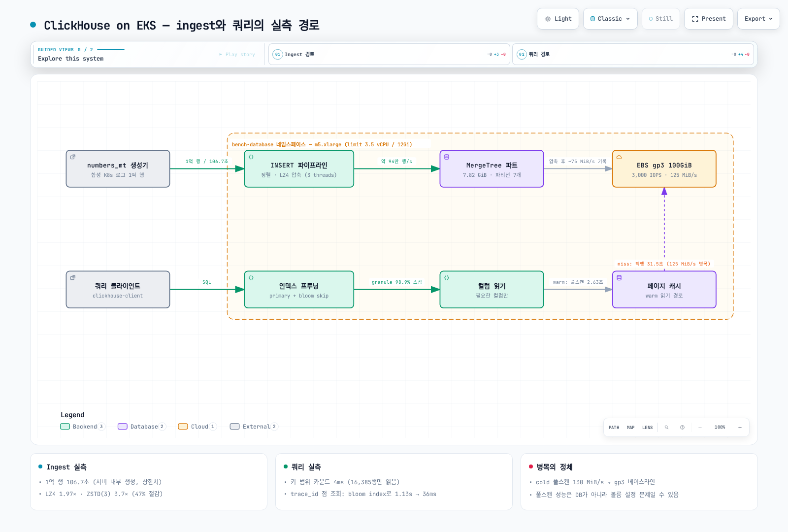Click the external-link icon on 쿼리 클라이언트
Viewport: 788px width, 532px height.
click(x=73, y=278)
